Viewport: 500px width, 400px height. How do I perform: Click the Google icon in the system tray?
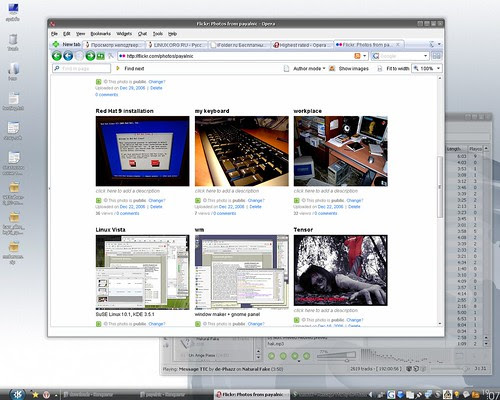(391, 395)
